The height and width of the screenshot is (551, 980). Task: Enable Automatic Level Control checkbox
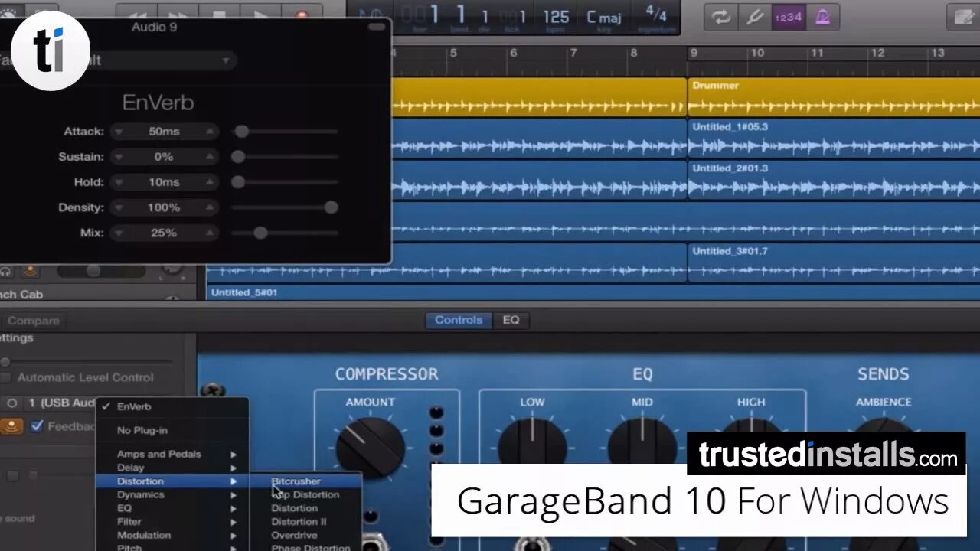[5, 378]
